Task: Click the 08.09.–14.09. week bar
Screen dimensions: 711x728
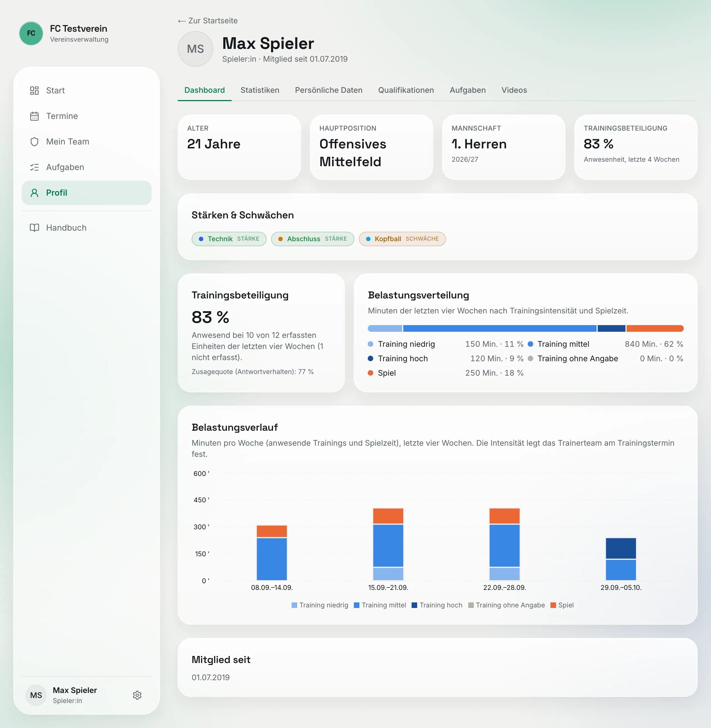Action: tap(272, 553)
